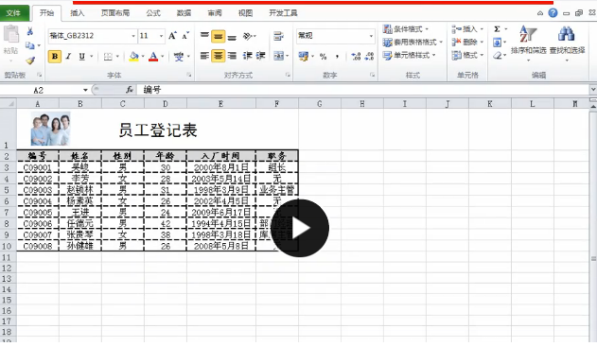The height and width of the screenshot is (364, 597).
Task: Switch to the 插入 ribbon tab
Action: tap(78, 13)
